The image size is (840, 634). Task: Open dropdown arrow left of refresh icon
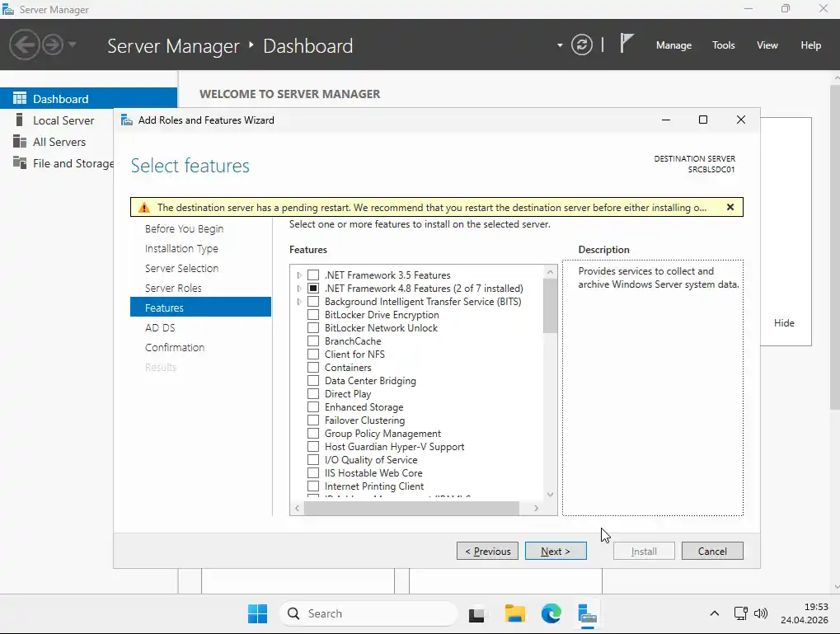point(560,45)
